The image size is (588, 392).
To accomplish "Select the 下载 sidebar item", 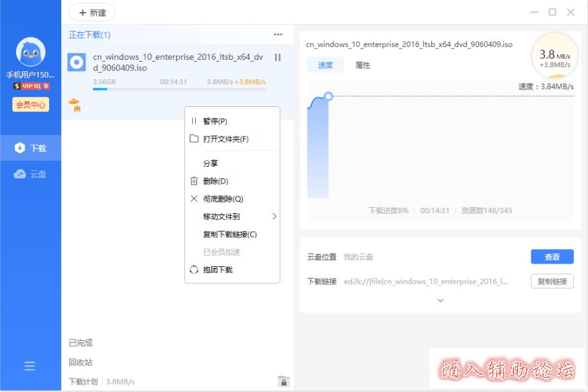I will tap(30, 148).
